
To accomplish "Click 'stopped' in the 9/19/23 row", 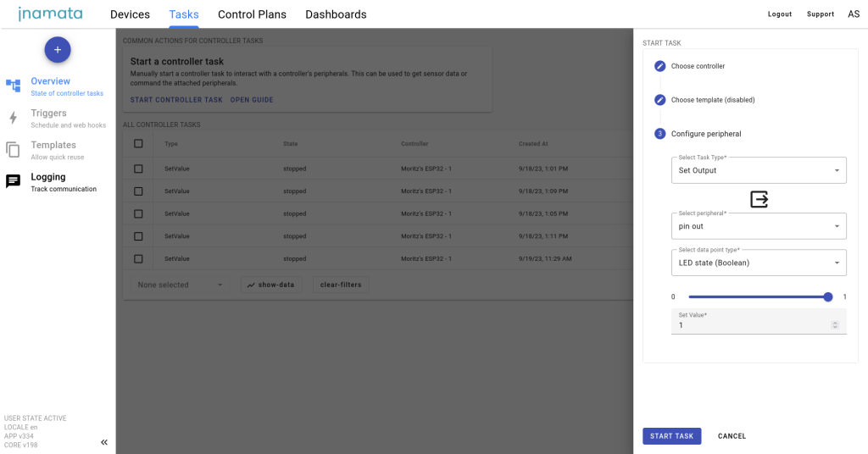I will pos(294,259).
